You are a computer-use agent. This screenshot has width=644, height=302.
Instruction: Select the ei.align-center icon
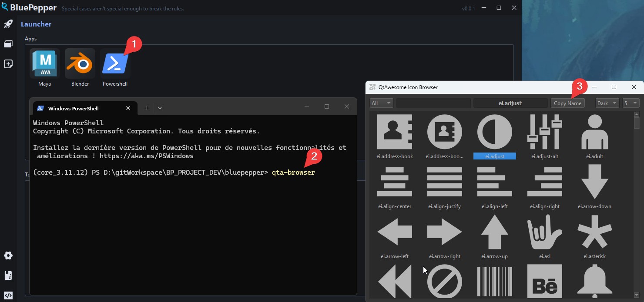tap(395, 182)
